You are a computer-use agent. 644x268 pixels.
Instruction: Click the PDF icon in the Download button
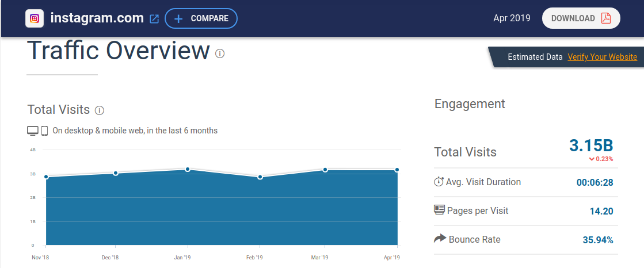click(x=606, y=18)
